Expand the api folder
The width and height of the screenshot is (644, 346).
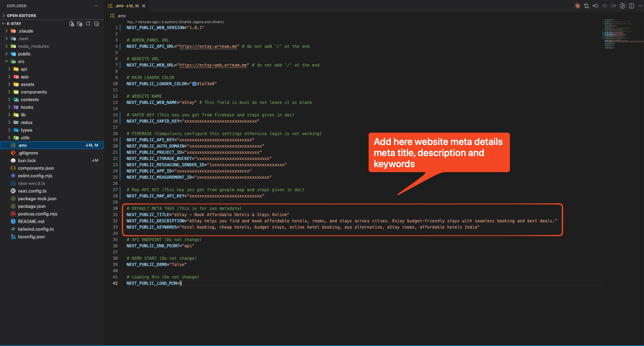coord(52,69)
